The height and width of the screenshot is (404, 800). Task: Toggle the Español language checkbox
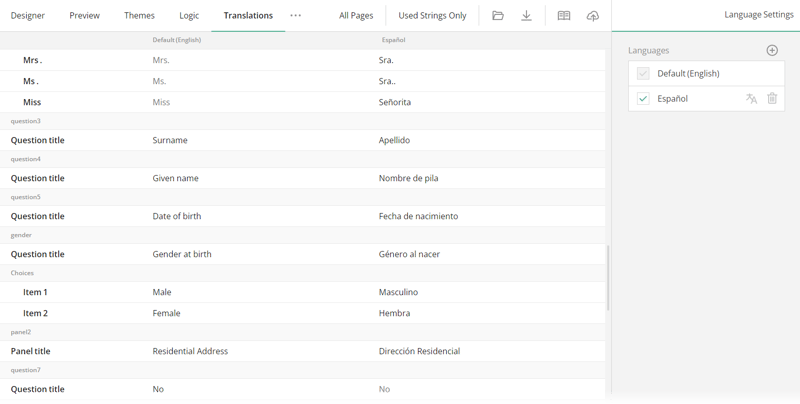643,98
